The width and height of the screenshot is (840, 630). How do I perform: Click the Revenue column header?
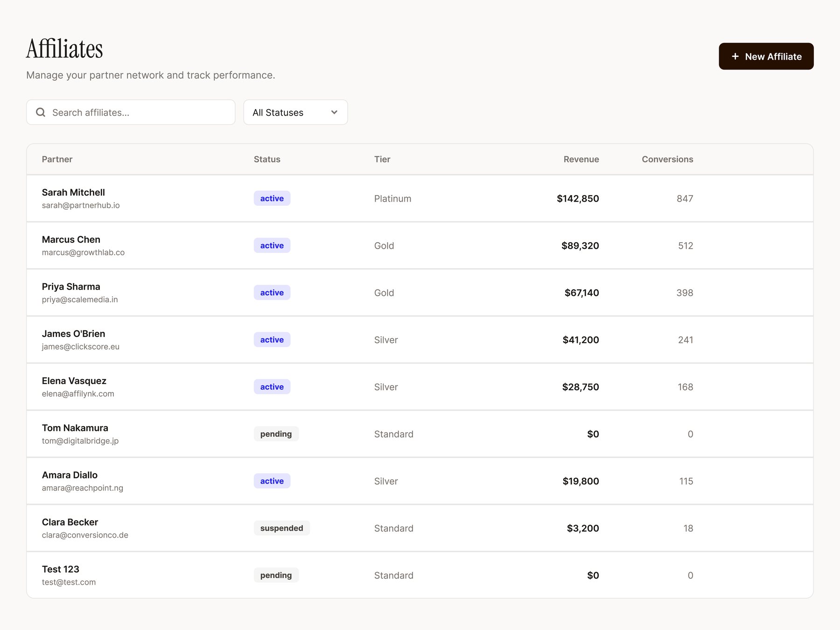581,159
